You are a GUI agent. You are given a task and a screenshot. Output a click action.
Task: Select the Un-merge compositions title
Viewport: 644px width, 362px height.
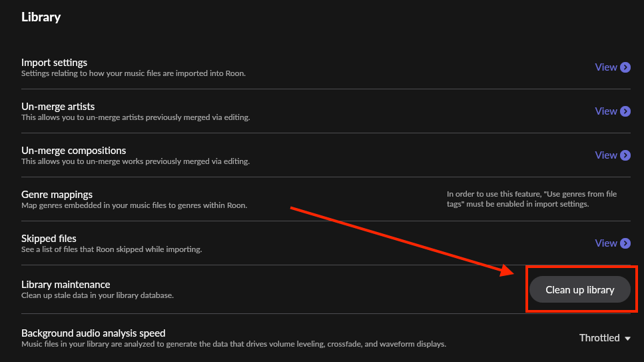point(73,151)
